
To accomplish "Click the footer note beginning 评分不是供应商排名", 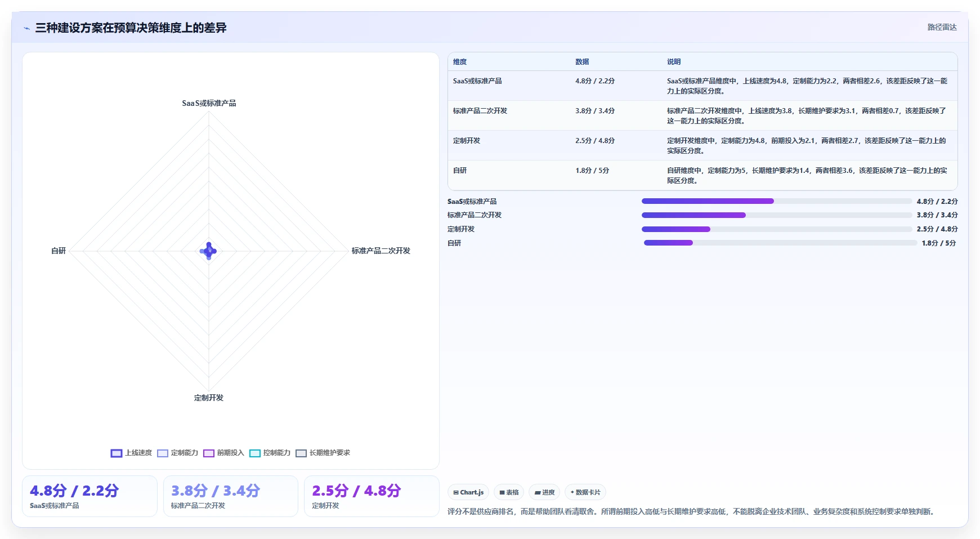I will (x=692, y=511).
